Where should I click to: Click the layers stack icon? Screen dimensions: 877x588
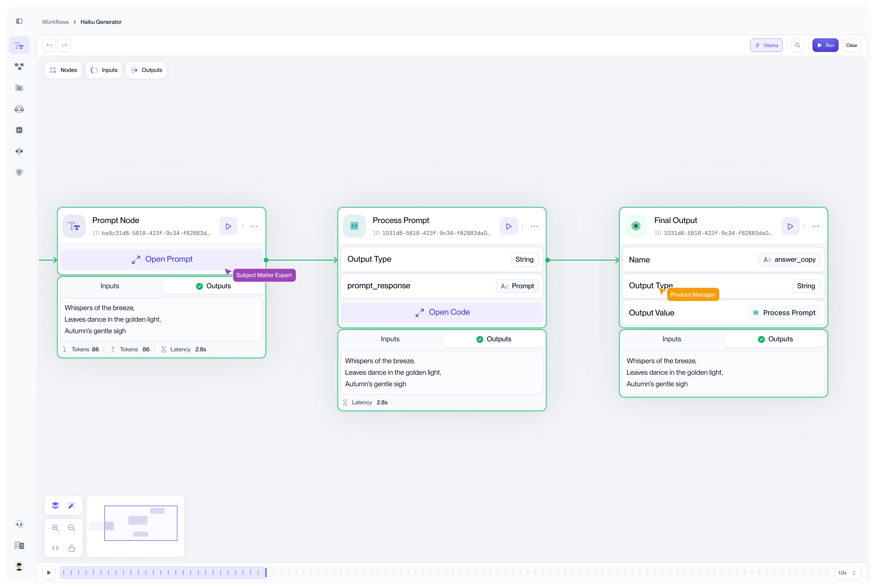[x=55, y=505]
